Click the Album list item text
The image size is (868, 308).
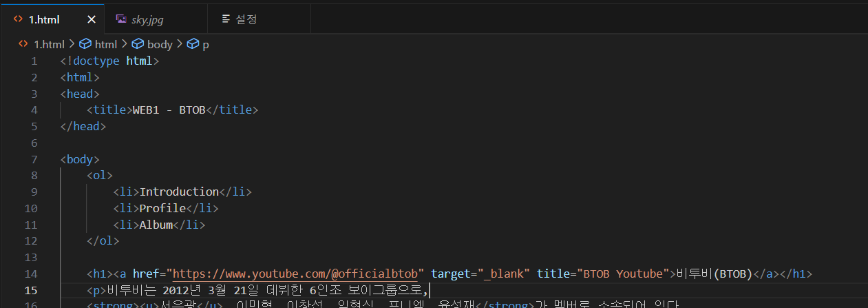[156, 225]
